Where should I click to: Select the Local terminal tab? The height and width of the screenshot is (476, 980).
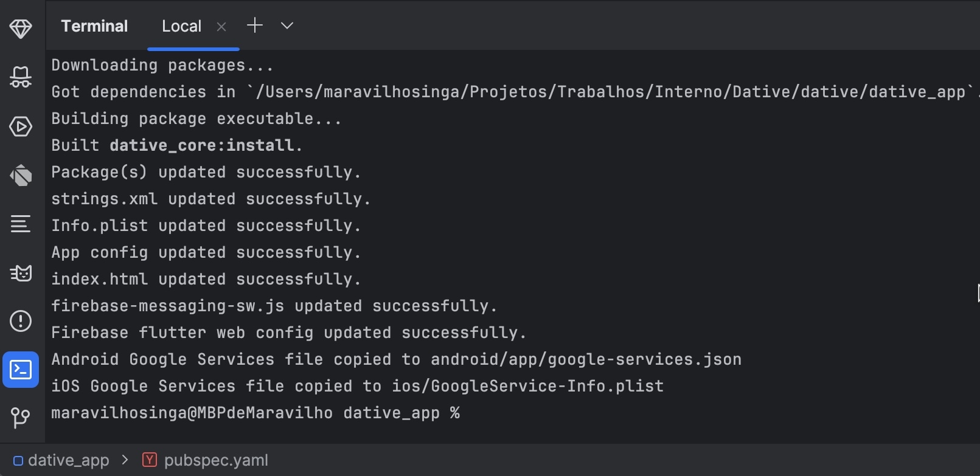[181, 26]
